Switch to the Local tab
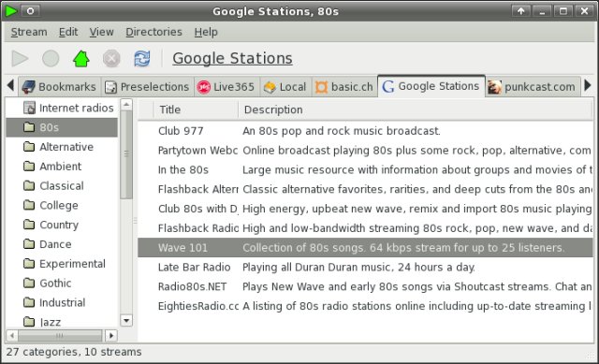 tap(285, 87)
